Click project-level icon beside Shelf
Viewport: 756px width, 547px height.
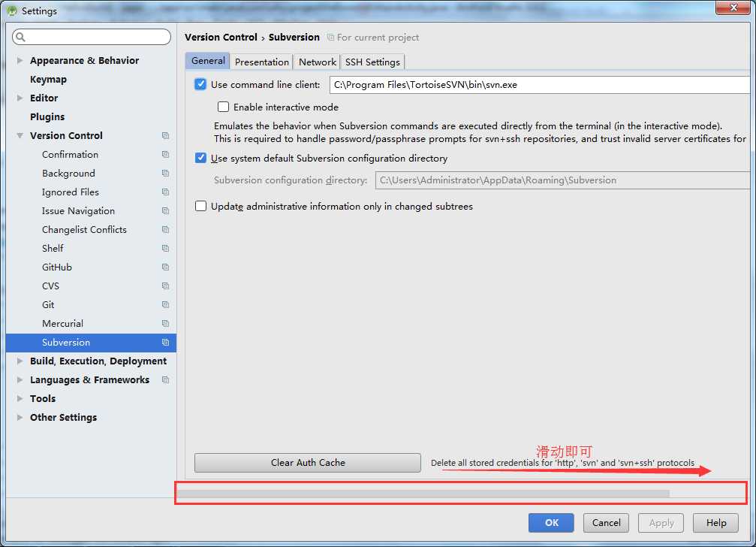coord(165,249)
